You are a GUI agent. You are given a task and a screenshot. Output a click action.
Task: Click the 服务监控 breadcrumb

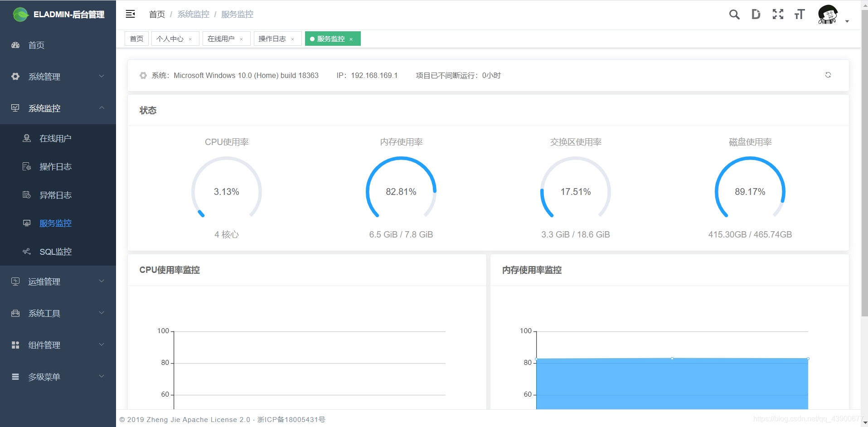click(x=237, y=15)
